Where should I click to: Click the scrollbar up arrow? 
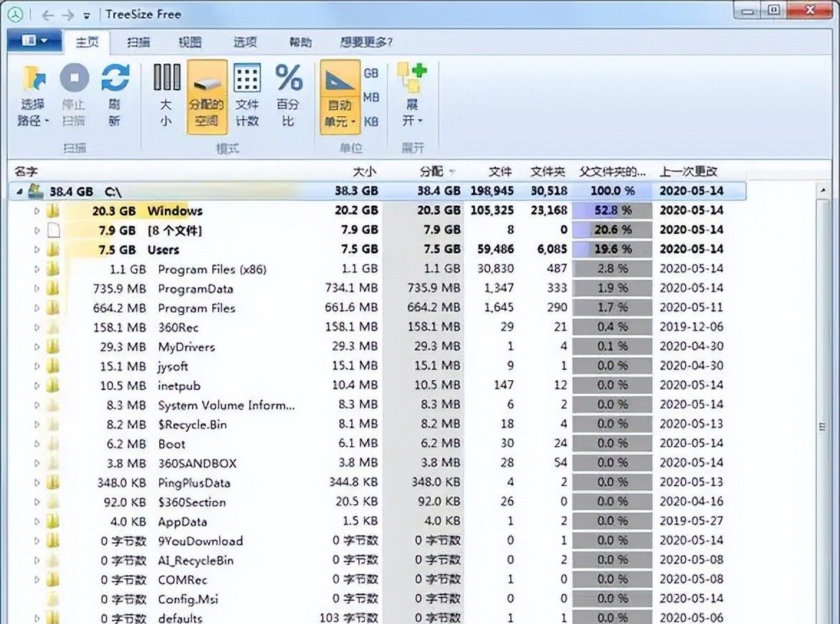click(x=822, y=190)
